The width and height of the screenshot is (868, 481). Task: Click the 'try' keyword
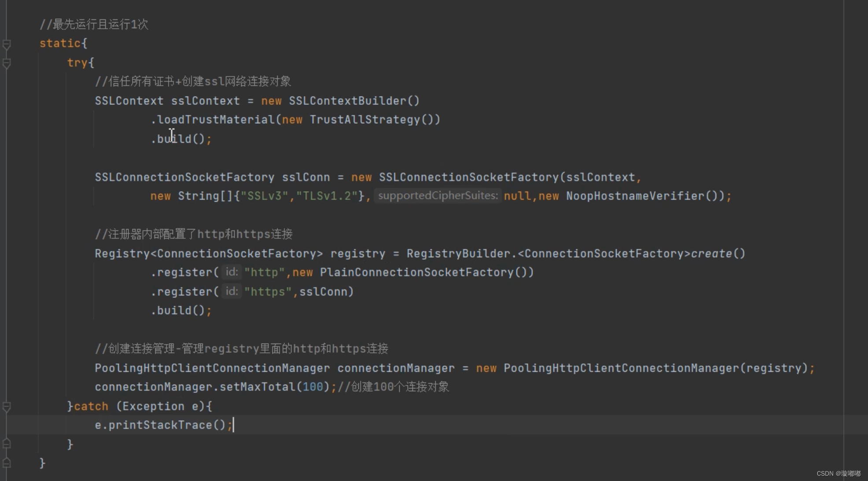77,63
